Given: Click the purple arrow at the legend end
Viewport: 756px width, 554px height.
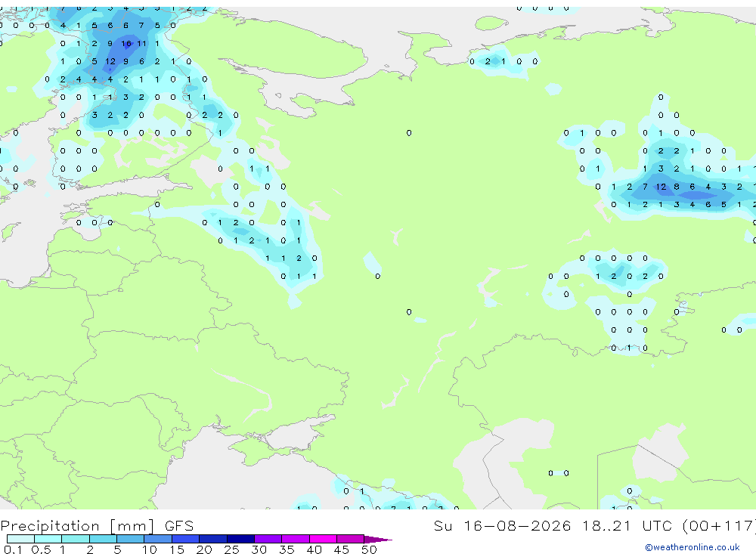Looking at the screenshot, I should click(378, 539).
